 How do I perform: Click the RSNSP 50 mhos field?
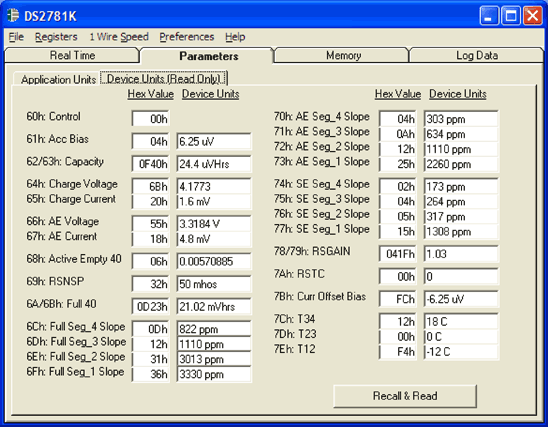214,284
